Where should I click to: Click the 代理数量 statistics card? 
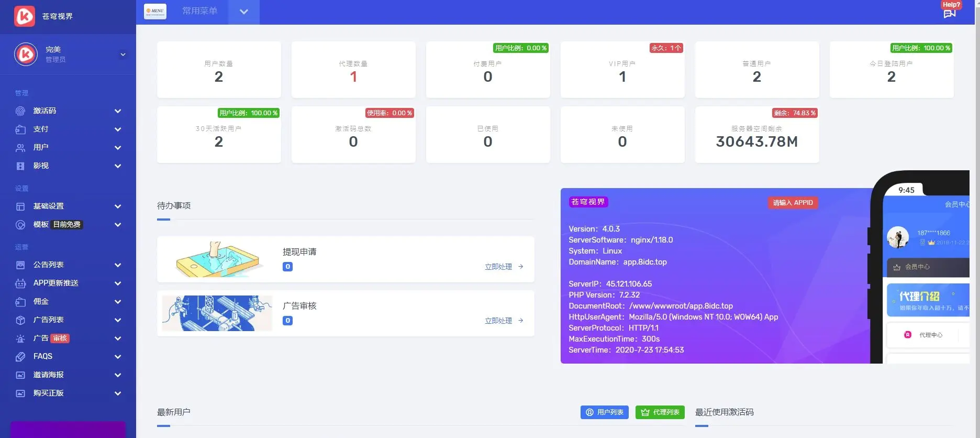pyautogui.click(x=353, y=70)
